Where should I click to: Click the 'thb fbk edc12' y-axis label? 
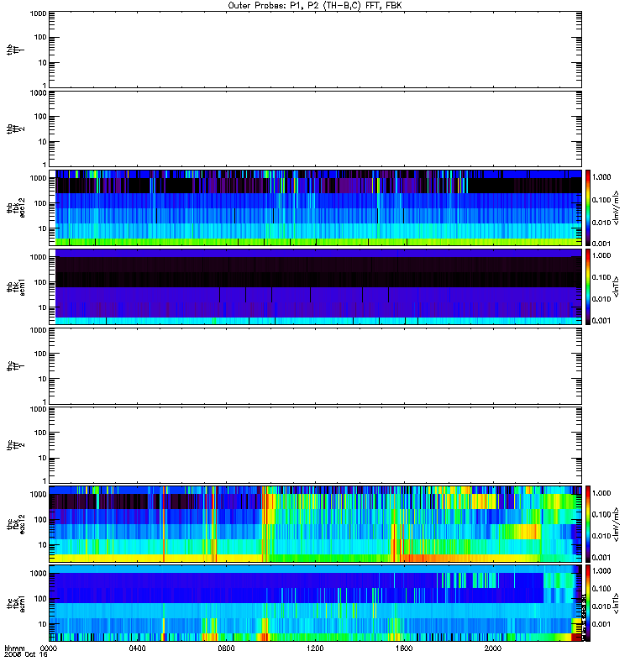click(x=16, y=207)
